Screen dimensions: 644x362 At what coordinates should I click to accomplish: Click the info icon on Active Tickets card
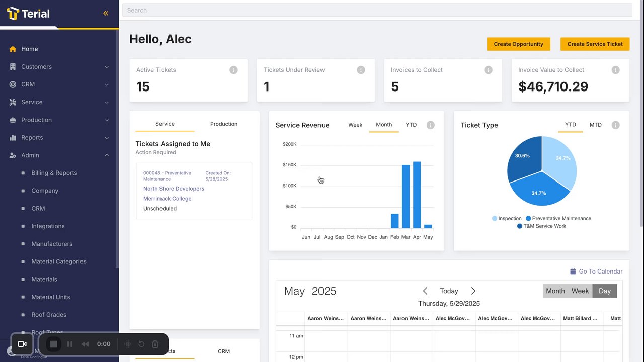[233, 70]
